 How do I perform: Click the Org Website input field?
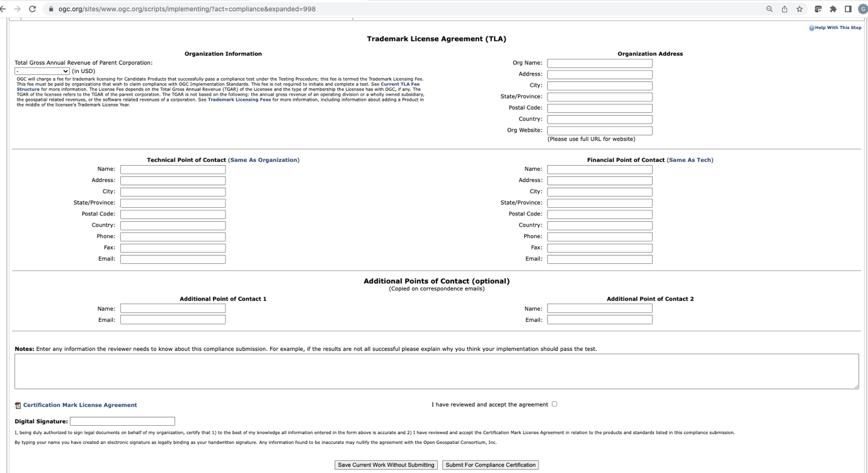click(600, 130)
